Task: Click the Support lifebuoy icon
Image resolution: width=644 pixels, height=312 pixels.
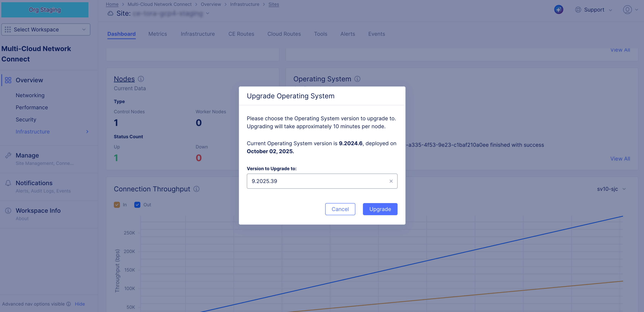Action: pos(578,10)
